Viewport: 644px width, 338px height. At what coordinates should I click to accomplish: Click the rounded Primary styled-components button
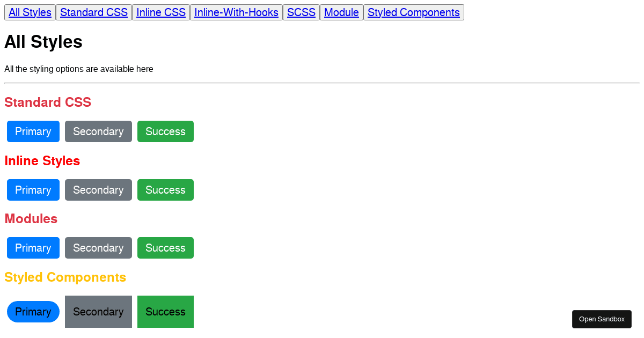coord(33,311)
